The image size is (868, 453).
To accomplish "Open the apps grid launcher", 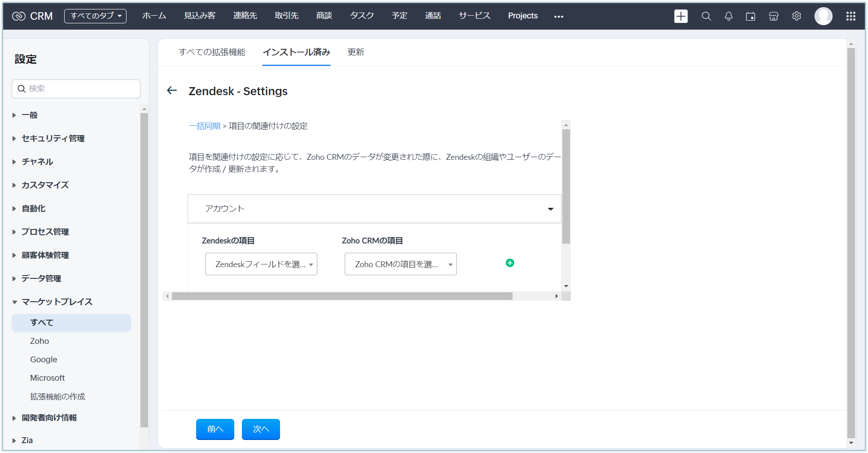I will click(850, 16).
